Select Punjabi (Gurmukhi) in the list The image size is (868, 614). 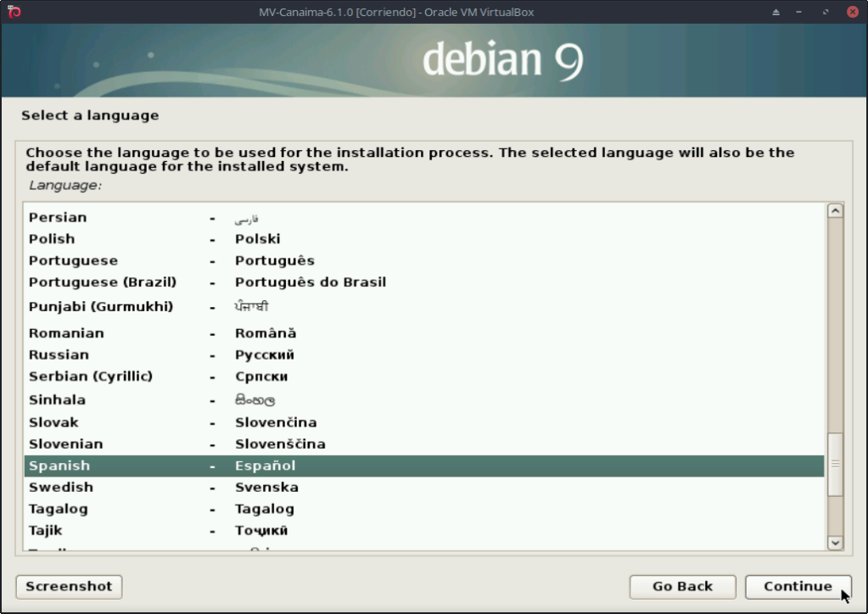[x=101, y=307]
